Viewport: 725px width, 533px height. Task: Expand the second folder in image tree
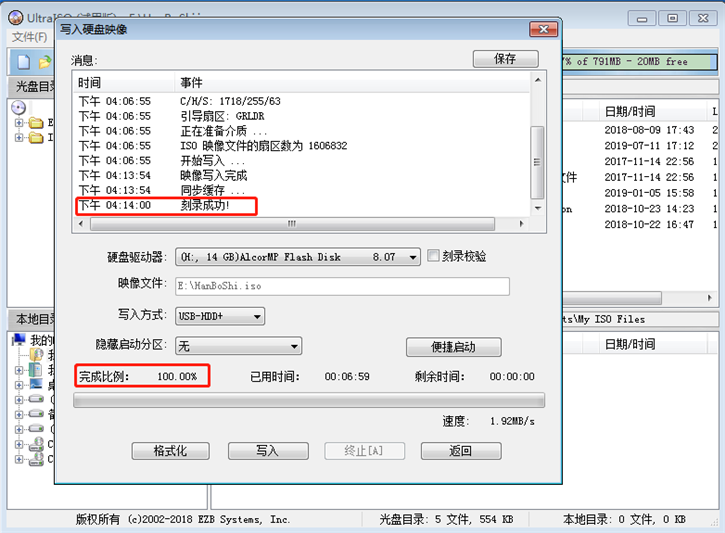point(19,138)
